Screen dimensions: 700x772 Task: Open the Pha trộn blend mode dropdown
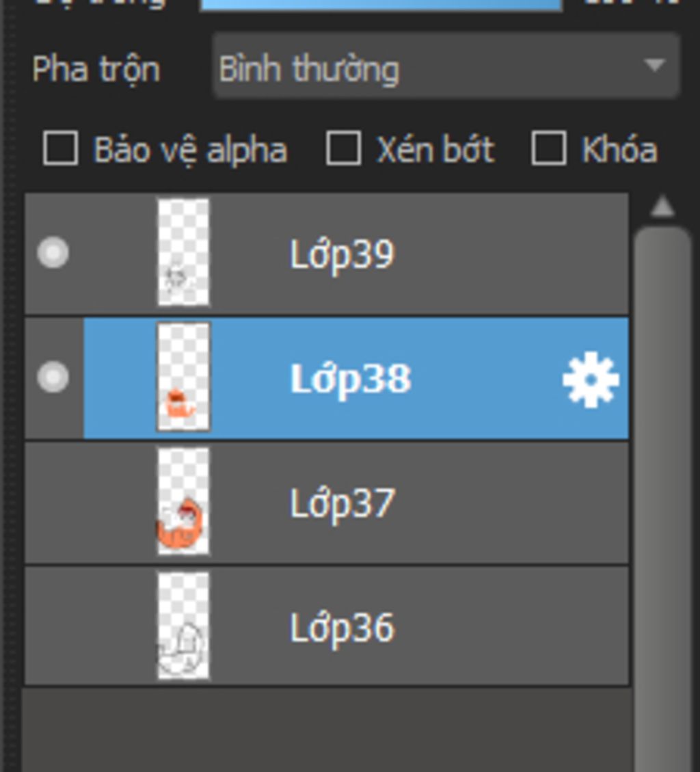[x=446, y=68]
